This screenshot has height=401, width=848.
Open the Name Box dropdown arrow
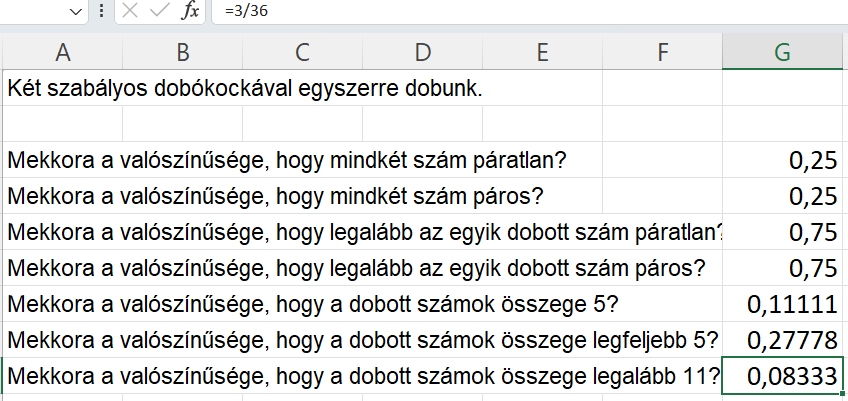click(x=76, y=12)
